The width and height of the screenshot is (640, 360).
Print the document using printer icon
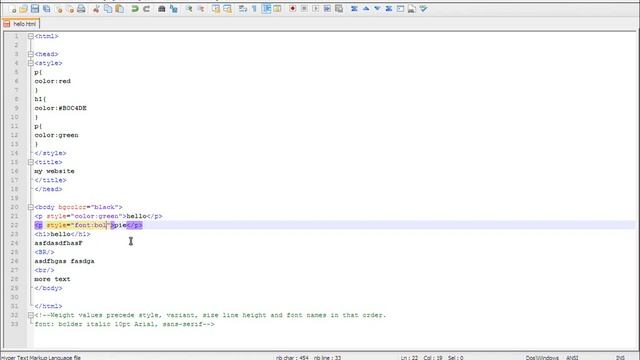click(x=82, y=9)
